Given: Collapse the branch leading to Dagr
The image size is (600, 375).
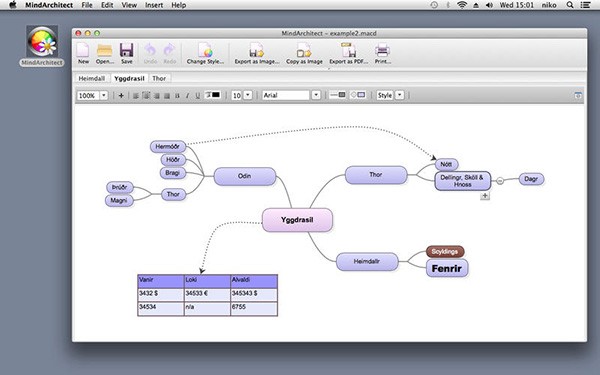Looking at the screenshot, I should tap(500, 181).
